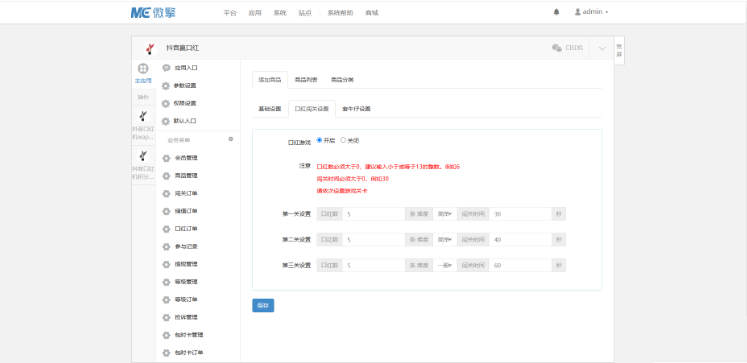Open the 难度 dropdown for 第二关设置
This screenshot has width=747, height=363.
[x=444, y=240]
